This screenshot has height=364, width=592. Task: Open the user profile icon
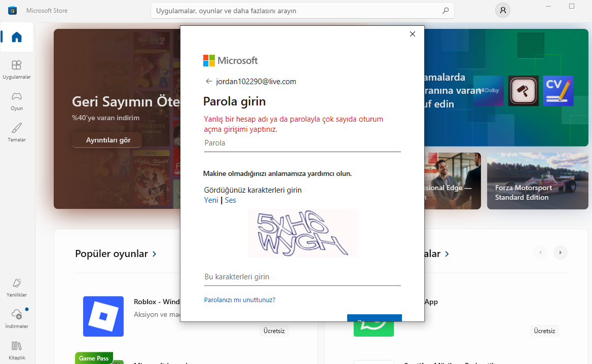(x=502, y=11)
